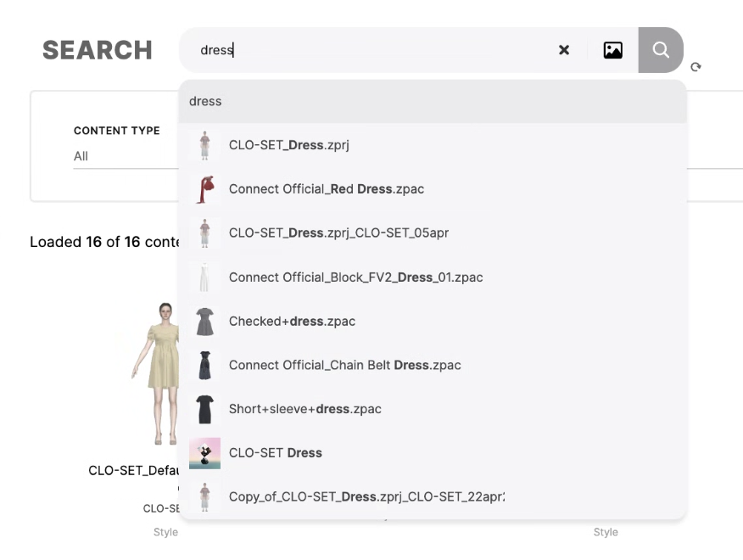Clear the search field with the X icon
This screenshot has width=743, height=560.
click(564, 50)
